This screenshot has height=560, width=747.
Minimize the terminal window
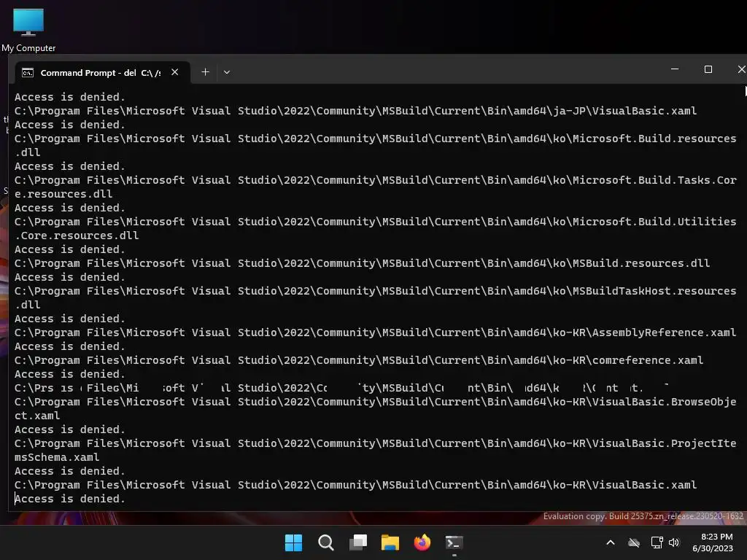[675, 69]
